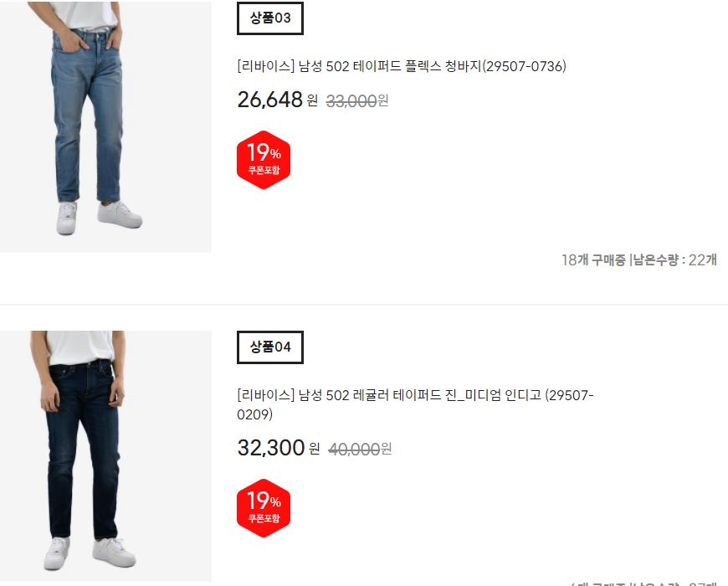Click the 상품04 label box
Screen dimensions: 728x586
pyautogui.click(x=270, y=347)
